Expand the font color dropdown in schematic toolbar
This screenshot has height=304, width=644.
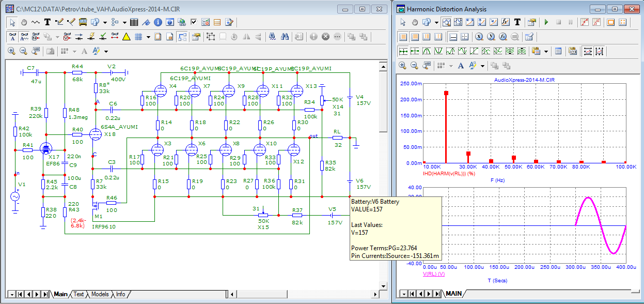pos(106,51)
